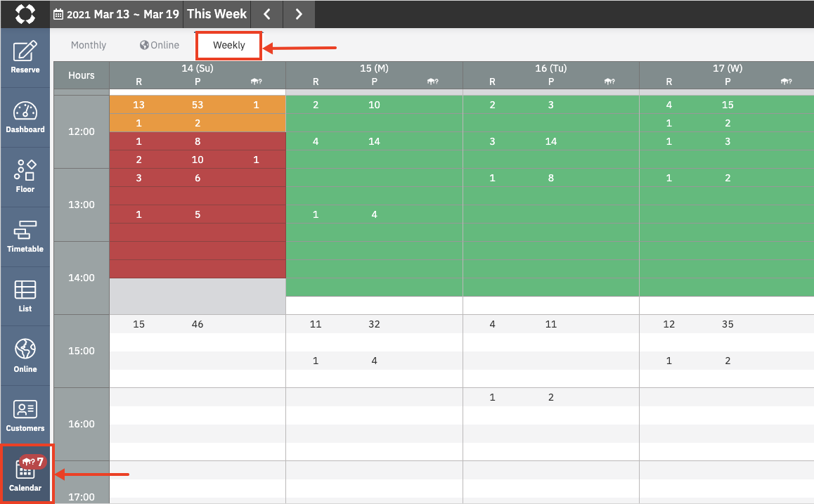This screenshot has height=504, width=814.
Task: Open the Online globe sidebar icon
Action: [x=25, y=356]
